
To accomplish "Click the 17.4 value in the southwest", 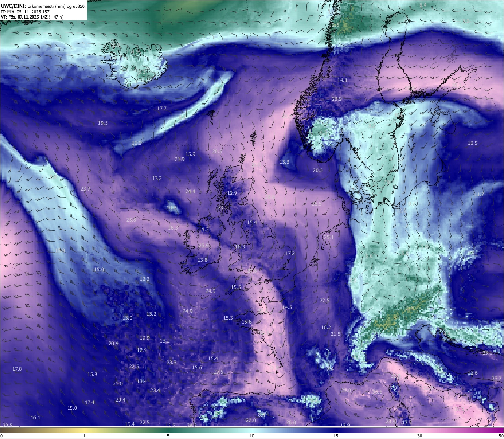I will click(89, 403).
